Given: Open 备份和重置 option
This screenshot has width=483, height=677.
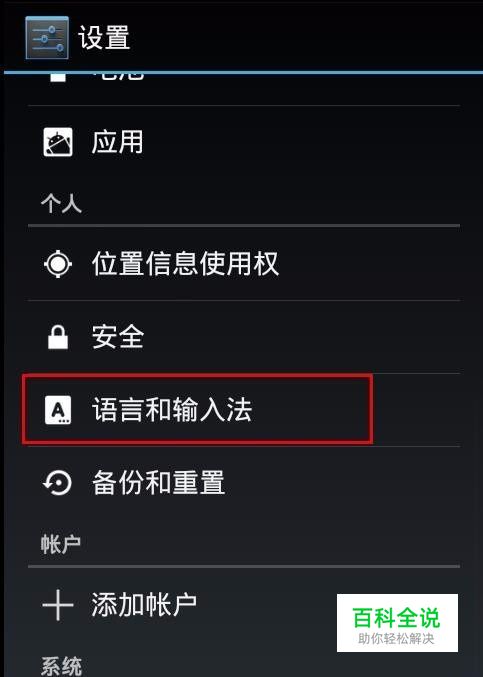Looking at the screenshot, I should click(x=244, y=482).
